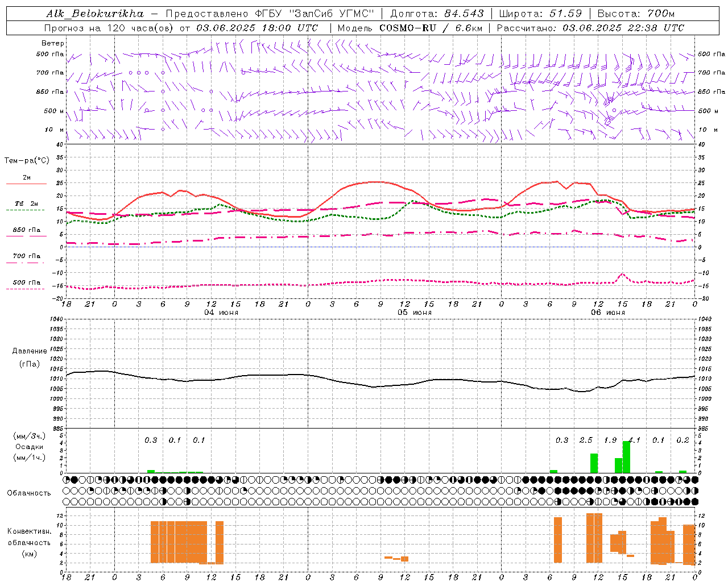This screenshot has height=582, width=728.
Task: Click the calculated time 03.06.2025 22:38 UTC
Action: [623, 28]
